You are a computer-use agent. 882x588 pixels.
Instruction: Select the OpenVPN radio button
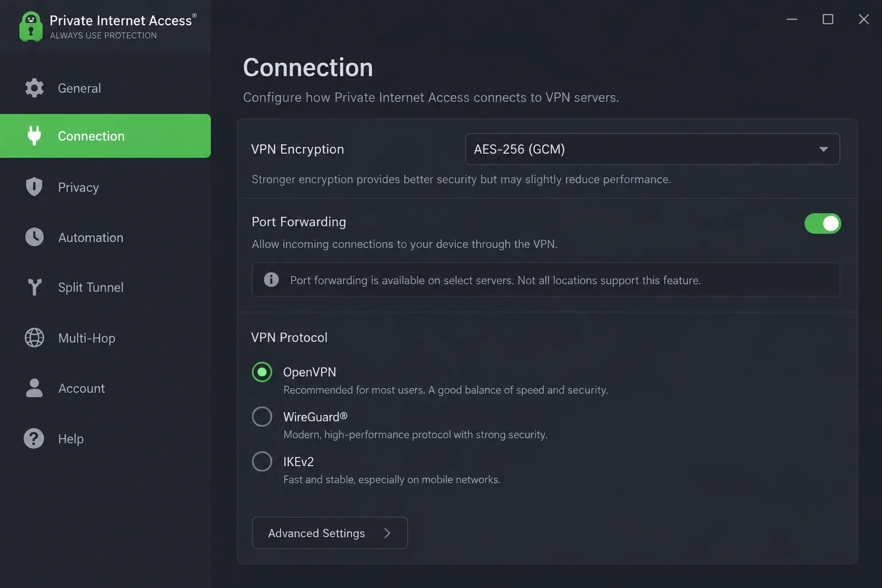[262, 372]
